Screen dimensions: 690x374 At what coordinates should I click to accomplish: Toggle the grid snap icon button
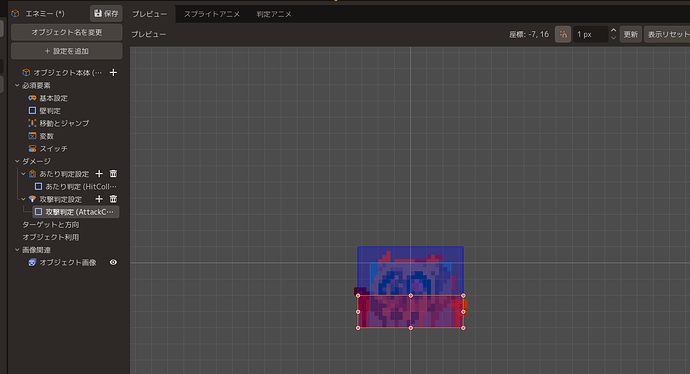[563, 34]
